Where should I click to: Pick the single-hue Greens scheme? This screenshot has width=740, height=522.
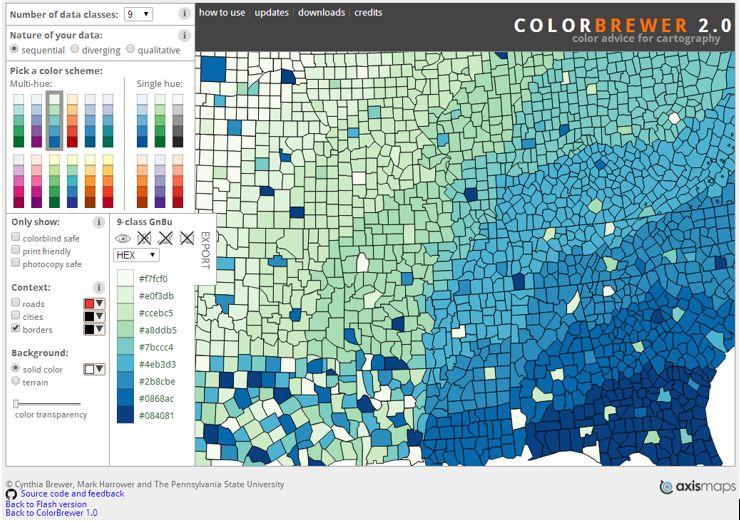[160, 121]
